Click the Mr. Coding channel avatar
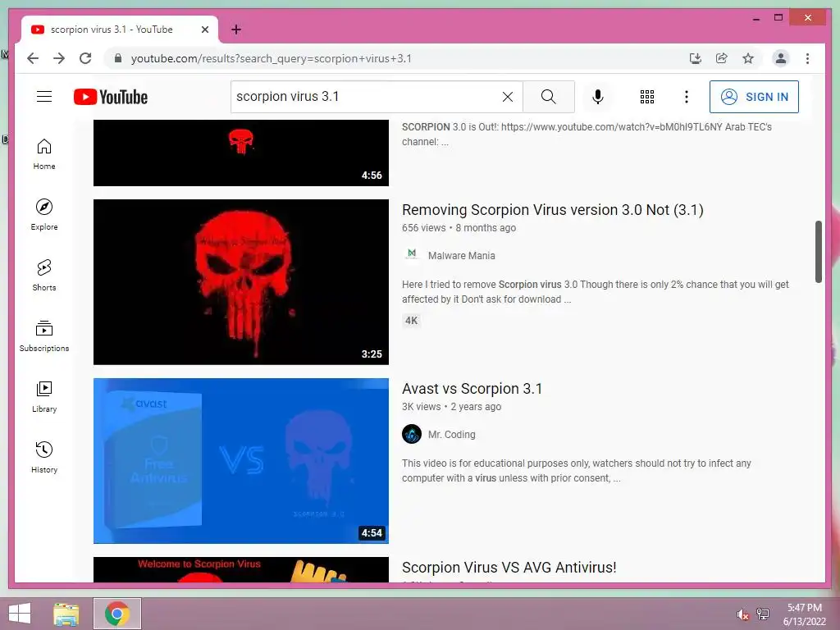The width and height of the screenshot is (840, 630). [412, 434]
